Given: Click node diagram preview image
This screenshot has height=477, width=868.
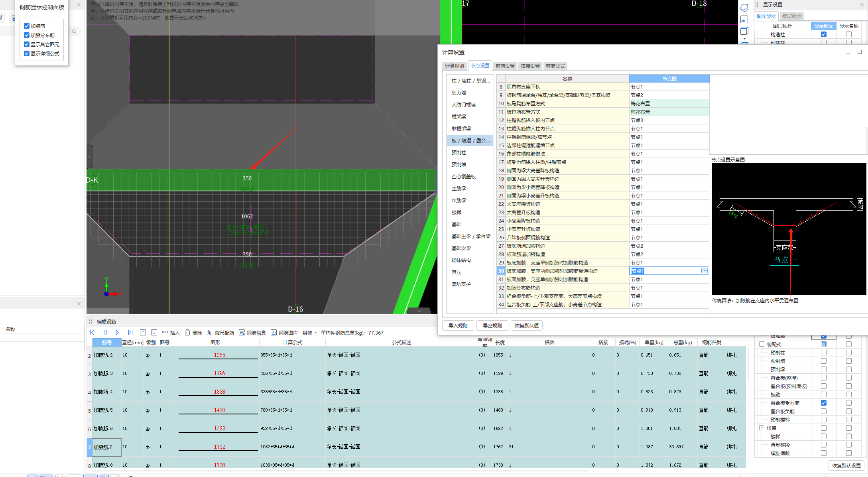Looking at the screenshot, I should pos(789,229).
